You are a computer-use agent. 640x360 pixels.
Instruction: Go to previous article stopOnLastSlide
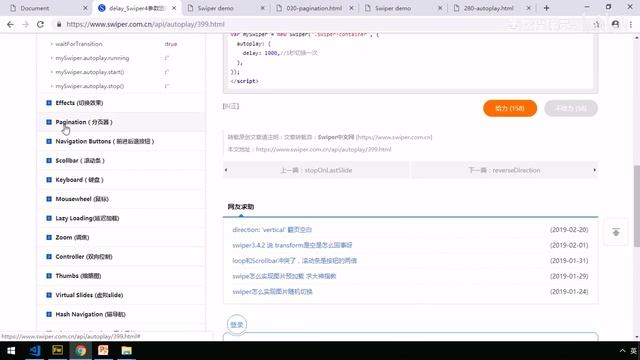[x=316, y=170]
